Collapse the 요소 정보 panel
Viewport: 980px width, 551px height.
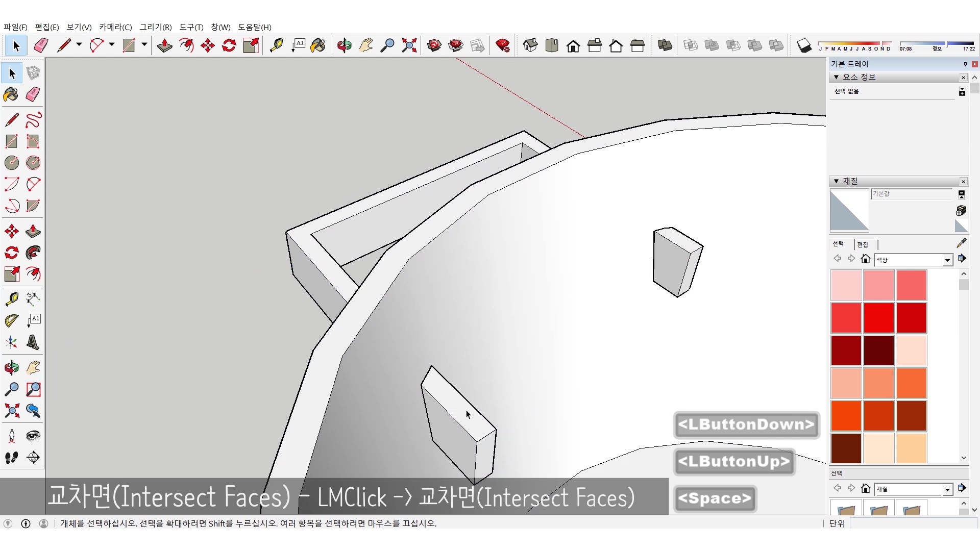tap(836, 77)
